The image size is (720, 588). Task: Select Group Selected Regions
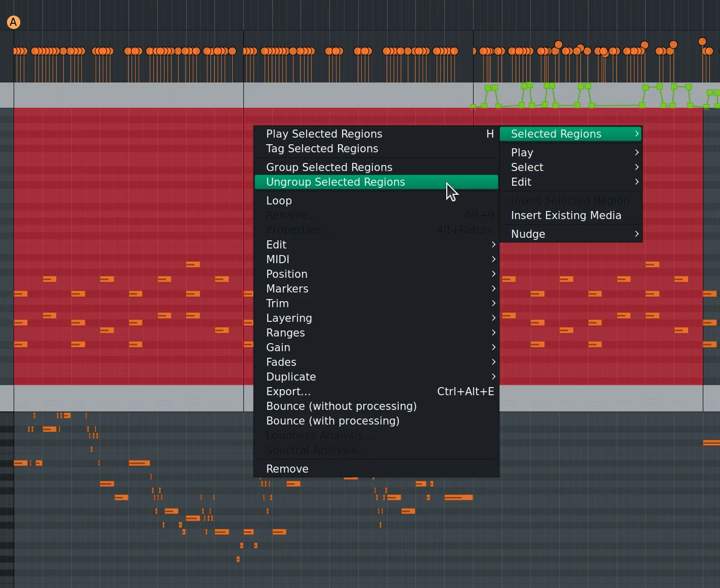tap(376, 167)
